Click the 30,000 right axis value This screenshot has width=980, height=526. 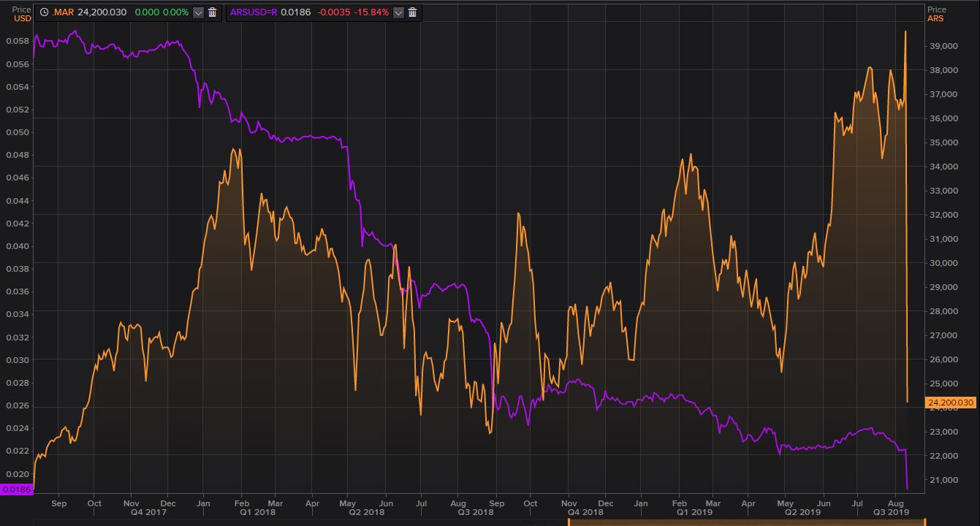(943, 263)
